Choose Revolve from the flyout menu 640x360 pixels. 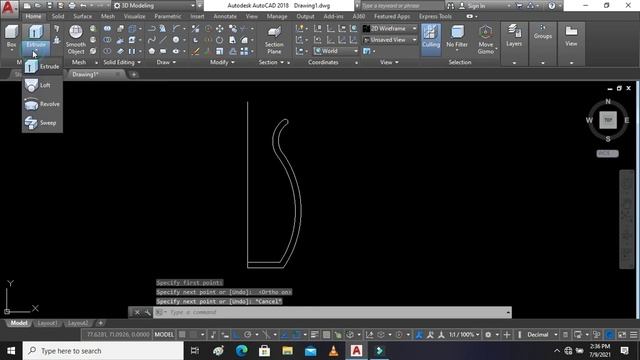42,104
